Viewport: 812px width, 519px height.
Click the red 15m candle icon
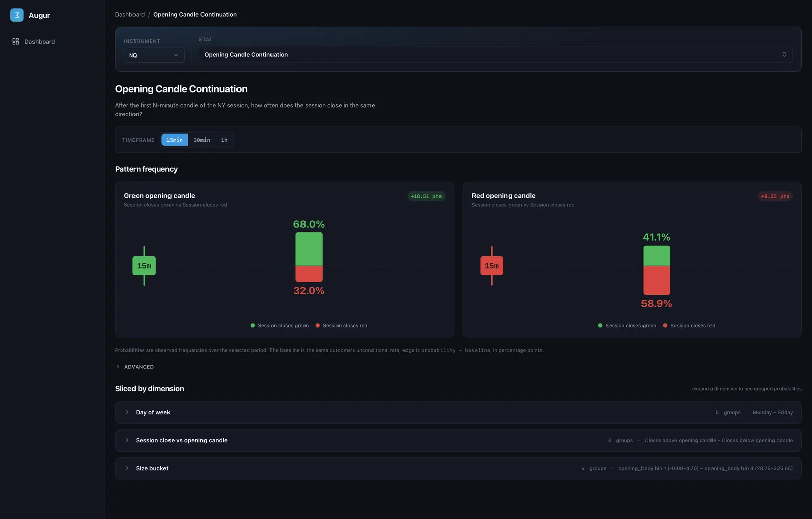point(492,266)
